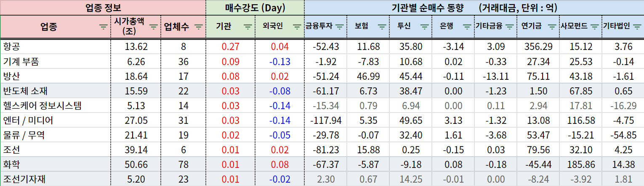
Task: Click the 연기금 column filter icon
Action: (551, 27)
